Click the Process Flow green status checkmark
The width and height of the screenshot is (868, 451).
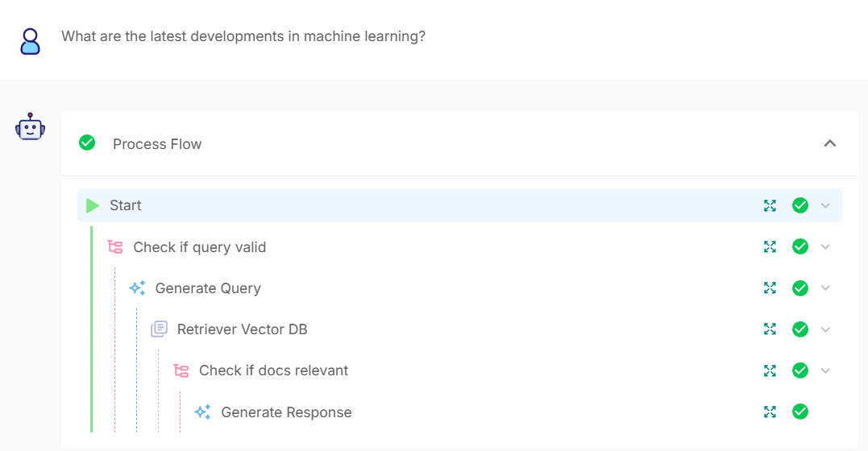click(87, 143)
